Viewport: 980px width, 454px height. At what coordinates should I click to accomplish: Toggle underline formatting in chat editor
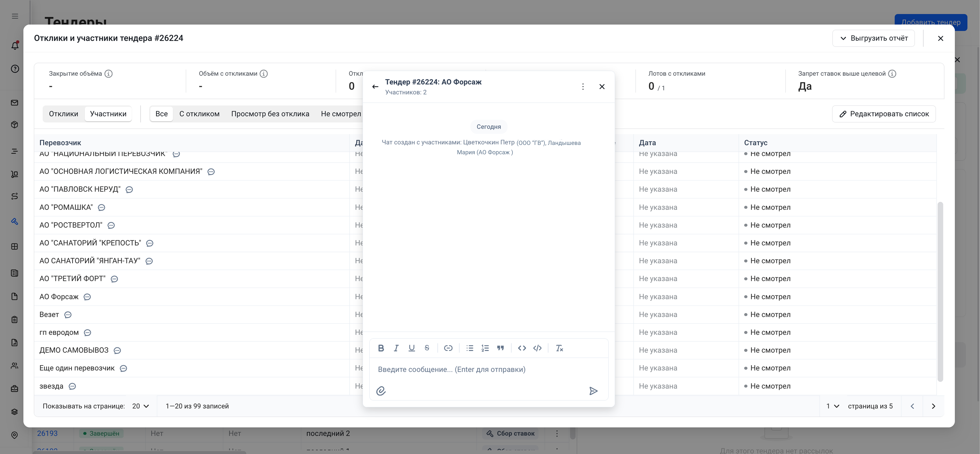coord(411,348)
